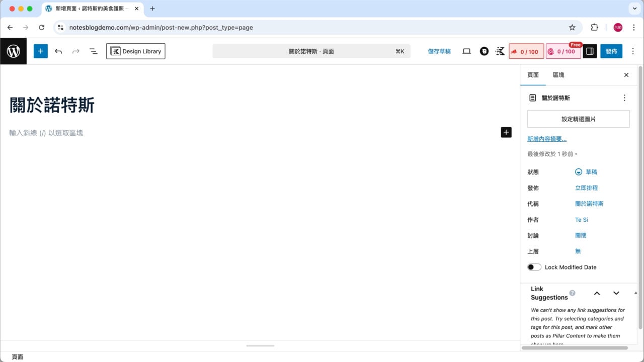Screen dimensions: 644x362
Task: Add block with black plus button
Action: 506,132
